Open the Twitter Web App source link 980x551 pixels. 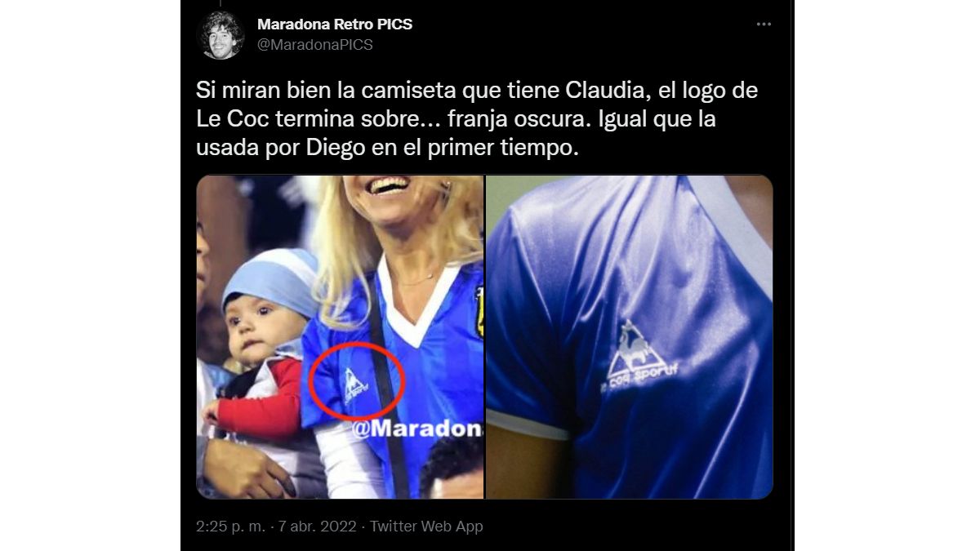click(426, 527)
